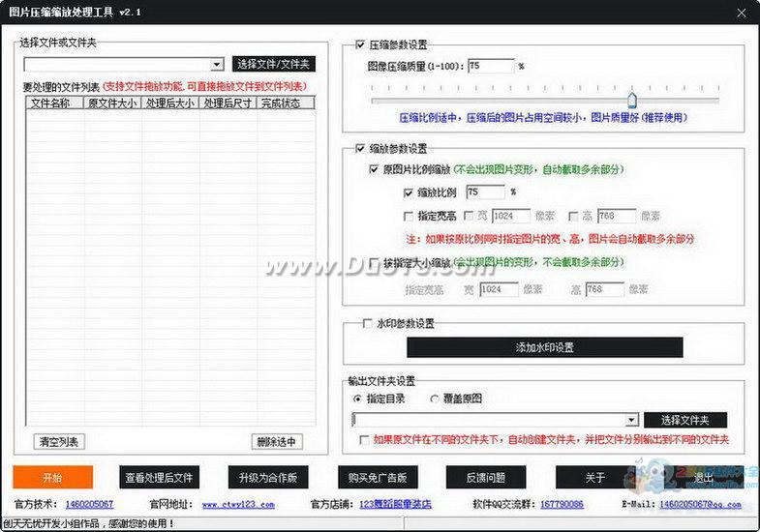The image size is (760, 532).
Task: Click the 处理后大小 column header
Action: click(169, 103)
